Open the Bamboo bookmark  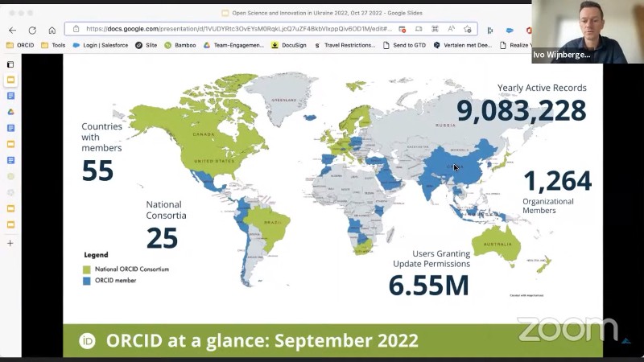pos(180,45)
